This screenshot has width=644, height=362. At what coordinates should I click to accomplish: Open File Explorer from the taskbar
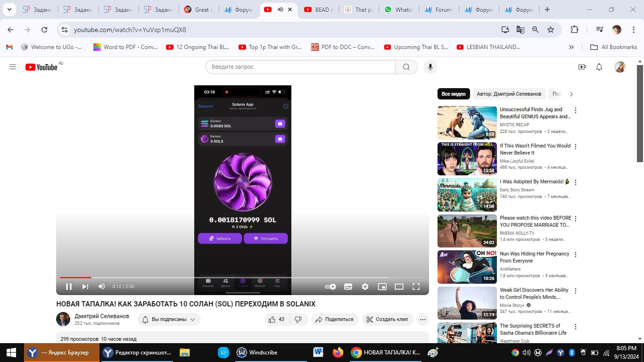tap(184, 353)
